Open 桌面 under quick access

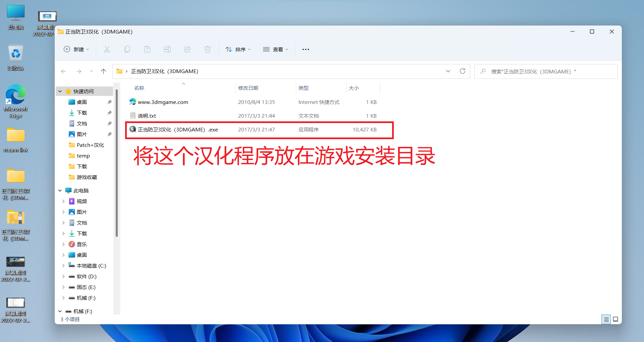pos(82,102)
